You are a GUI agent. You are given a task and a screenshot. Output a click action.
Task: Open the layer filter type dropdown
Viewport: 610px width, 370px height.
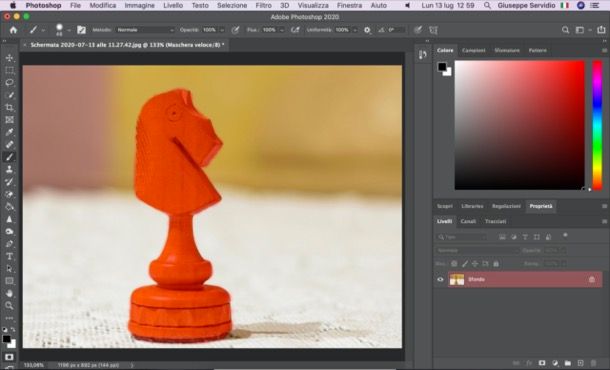point(461,237)
